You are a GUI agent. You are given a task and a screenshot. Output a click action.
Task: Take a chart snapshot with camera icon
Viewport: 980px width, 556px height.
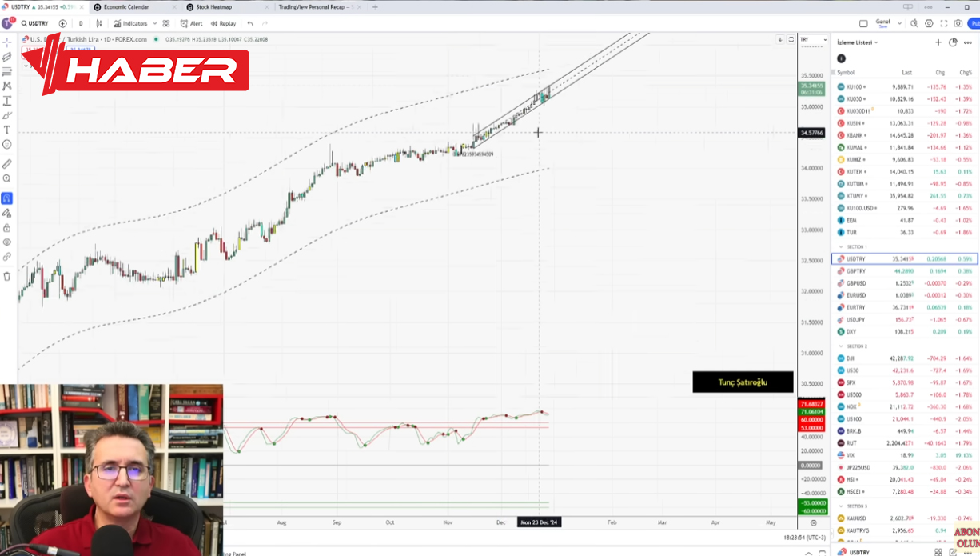click(960, 23)
